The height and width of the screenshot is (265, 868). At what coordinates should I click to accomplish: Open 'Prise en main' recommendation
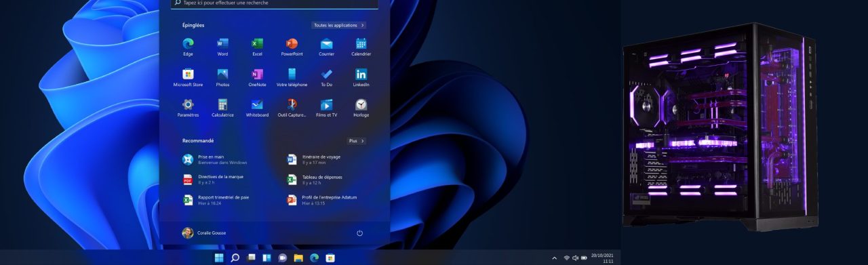coord(216,159)
